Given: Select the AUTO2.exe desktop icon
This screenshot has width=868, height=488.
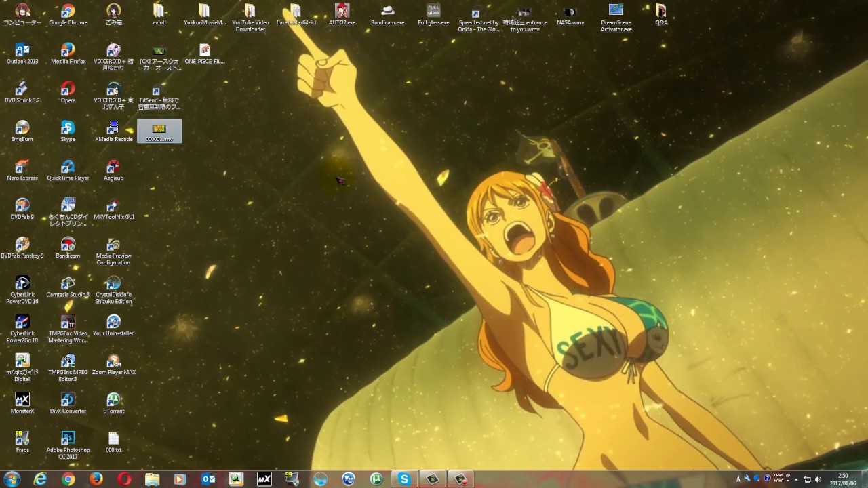Looking at the screenshot, I should (x=342, y=15).
